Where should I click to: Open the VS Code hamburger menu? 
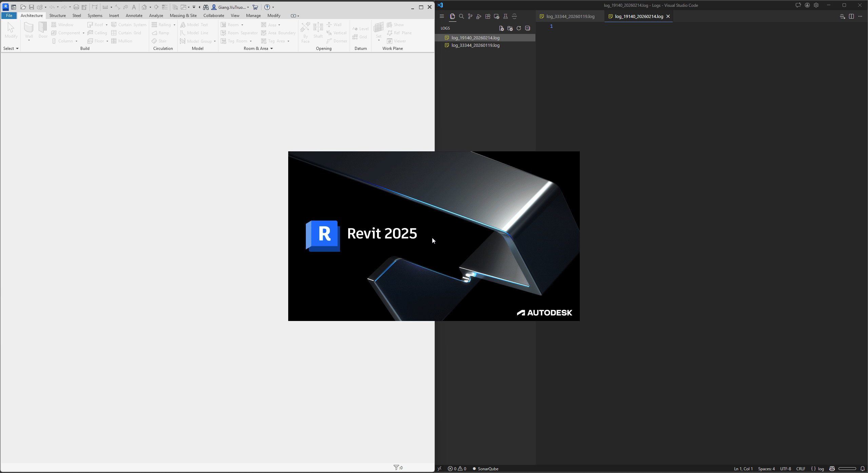tap(441, 16)
